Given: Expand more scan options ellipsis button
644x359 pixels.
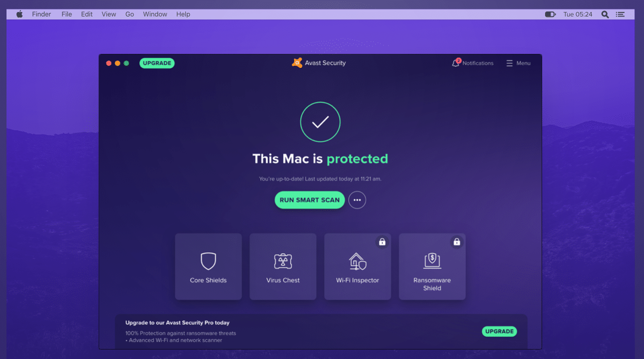Looking at the screenshot, I should click(x=357, y=200).
